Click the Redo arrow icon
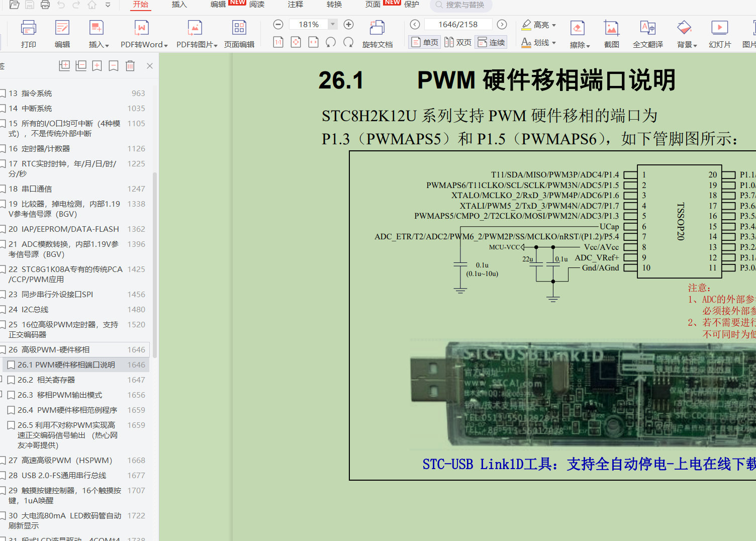 click(76, 5)
